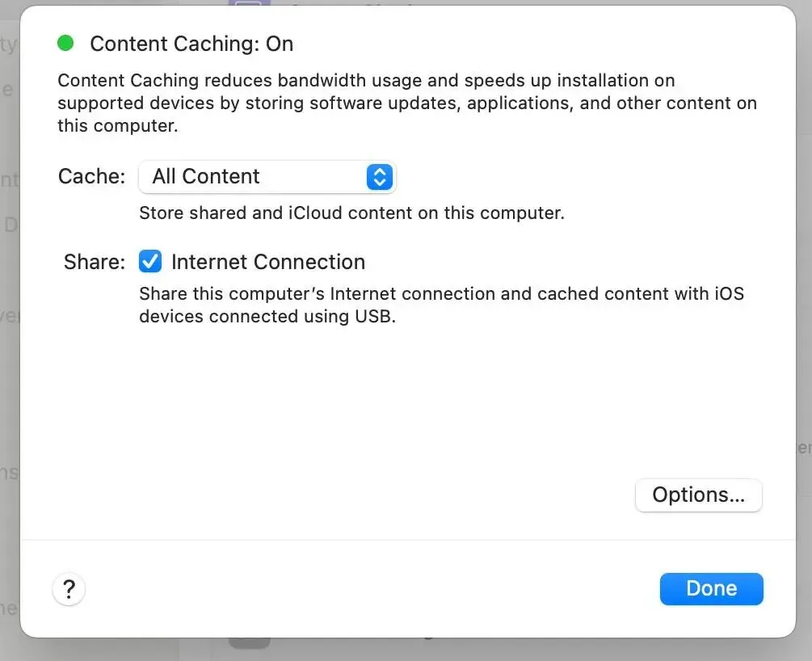Click the "All Content" text in Cache selector
Screen dimensions: 812x661
206,177
